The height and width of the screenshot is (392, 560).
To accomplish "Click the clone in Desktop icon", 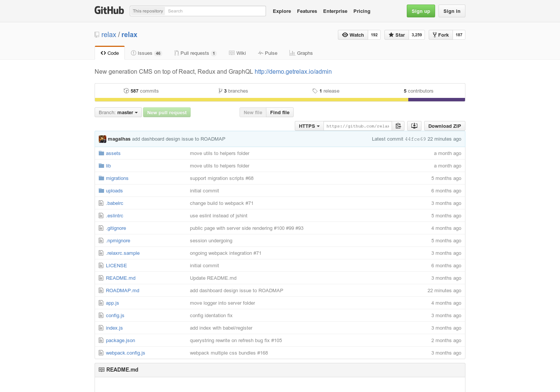I will [x=414, y=126].
